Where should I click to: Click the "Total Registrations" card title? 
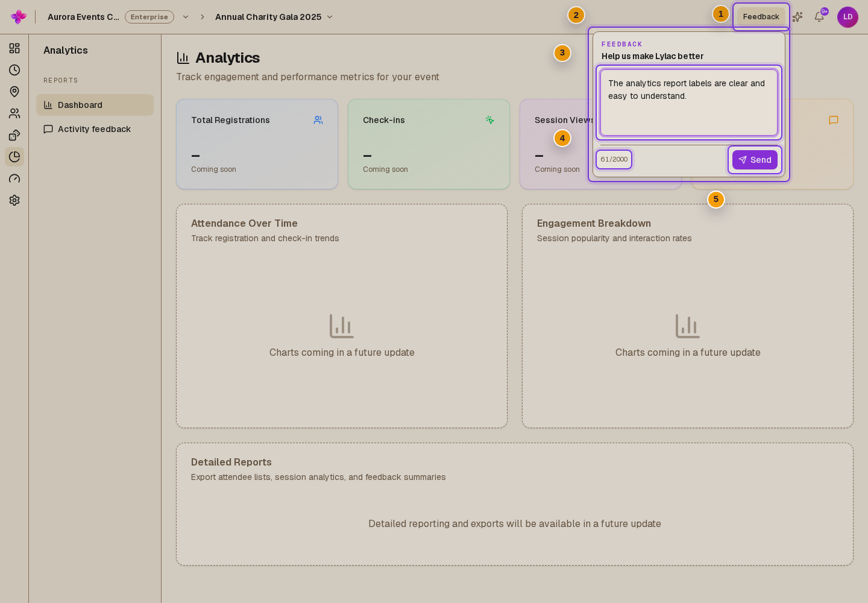click(230, 120)
